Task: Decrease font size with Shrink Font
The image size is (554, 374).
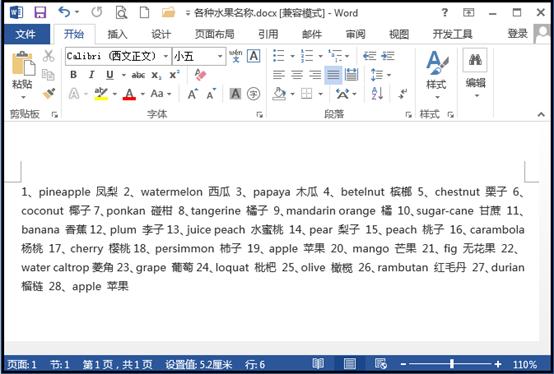Action: click(211, 94)
